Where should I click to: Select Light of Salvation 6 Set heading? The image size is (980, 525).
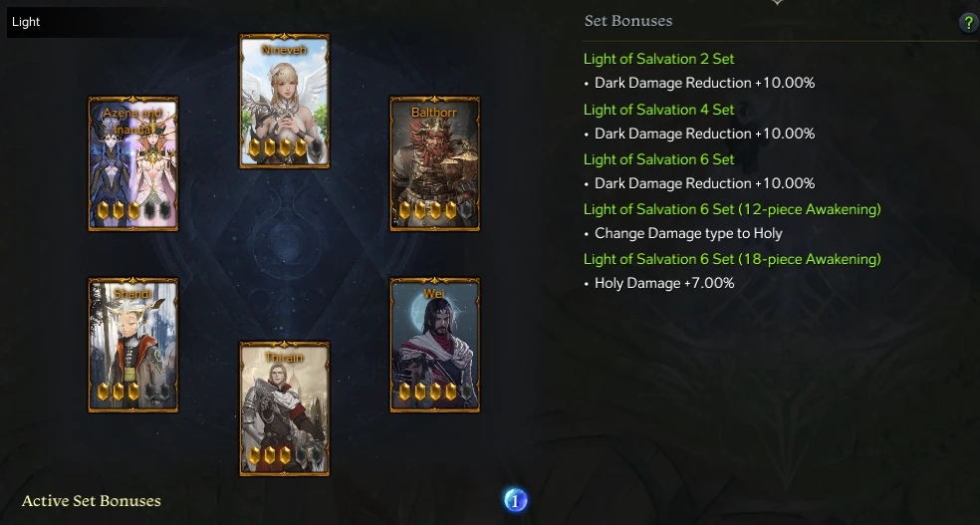pos(658,159)
